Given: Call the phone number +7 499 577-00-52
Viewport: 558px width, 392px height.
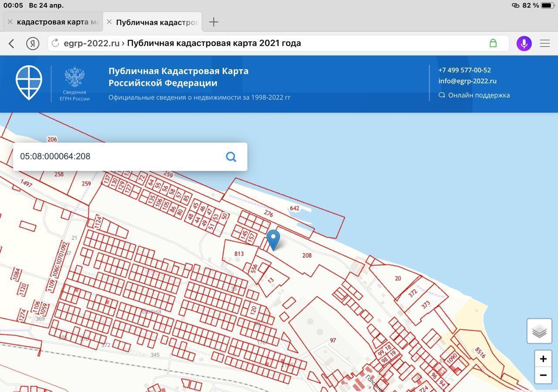Looking at the screenshot, I should [x=464, y=70].
